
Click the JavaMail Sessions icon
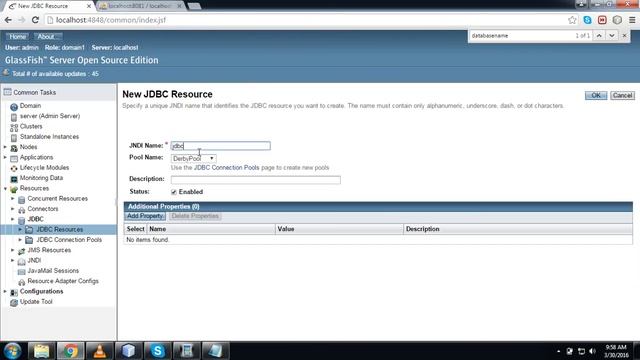(22, 271)
